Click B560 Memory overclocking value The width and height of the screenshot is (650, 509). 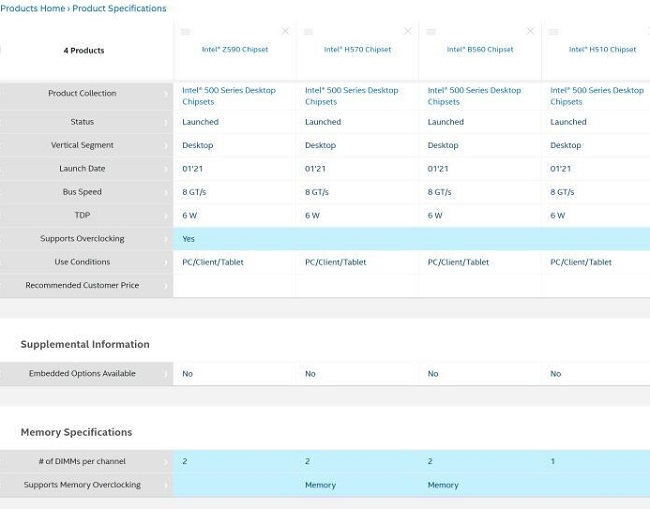443,485
